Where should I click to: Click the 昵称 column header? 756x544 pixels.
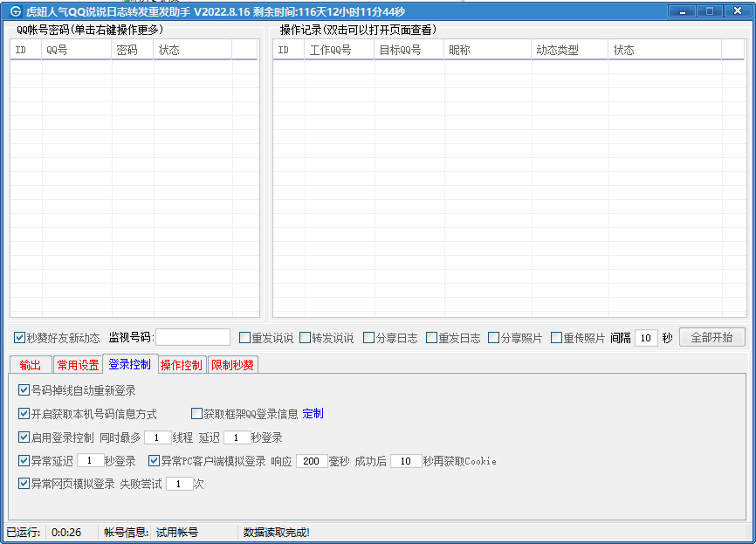[x=487, y=50]
